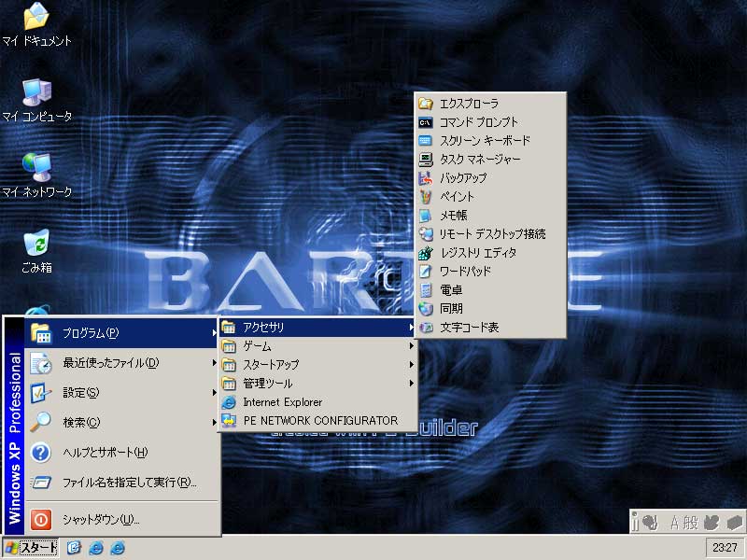Screen dimensions: 747x560
Task: Click the スタート button
Action: point(31,548)
